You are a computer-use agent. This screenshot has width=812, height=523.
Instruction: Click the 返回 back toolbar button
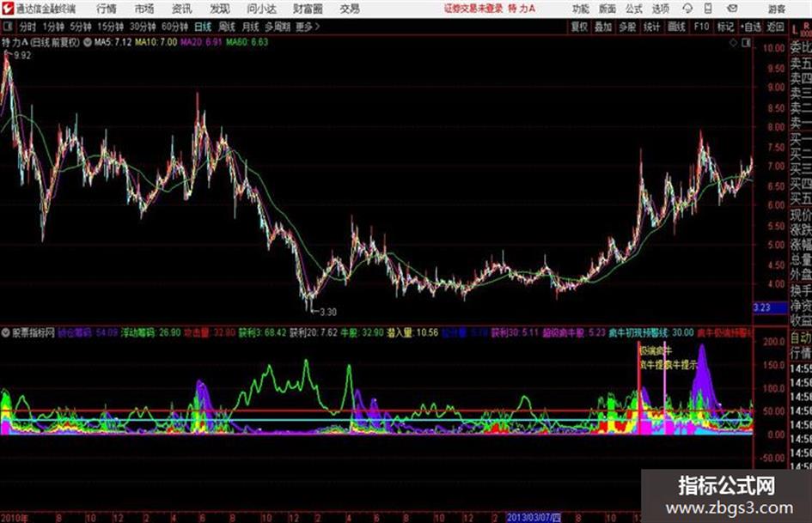pos(775,27)
